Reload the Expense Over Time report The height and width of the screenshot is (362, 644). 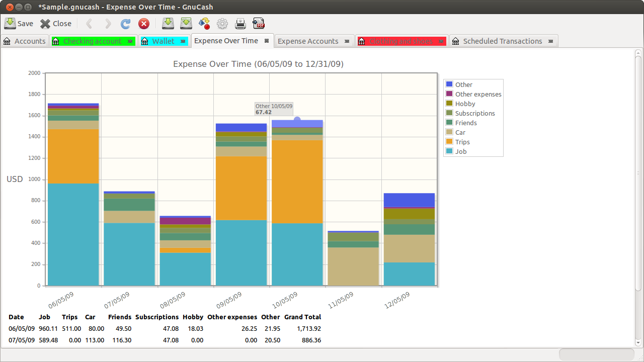tap(125, 24)
